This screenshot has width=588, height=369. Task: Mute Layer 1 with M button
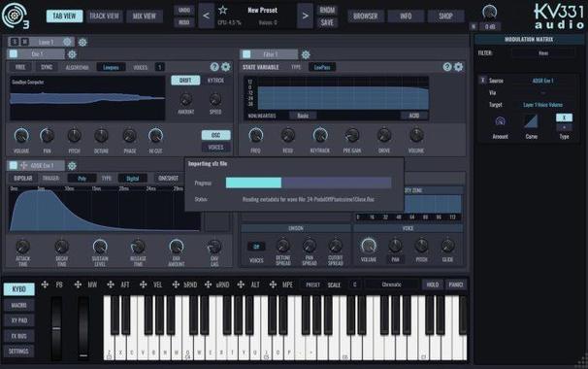tap(24, 42)
